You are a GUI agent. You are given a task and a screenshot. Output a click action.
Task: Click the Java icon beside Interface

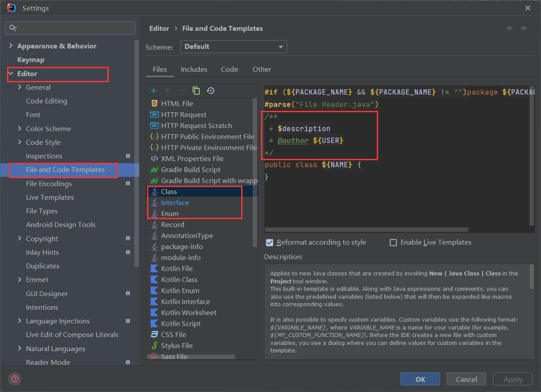[154, 202]
